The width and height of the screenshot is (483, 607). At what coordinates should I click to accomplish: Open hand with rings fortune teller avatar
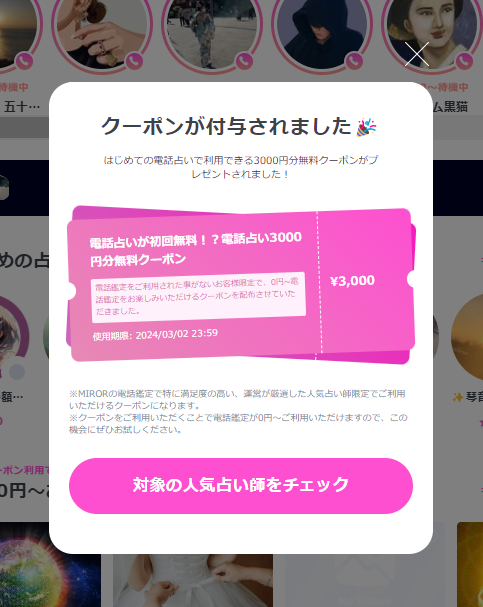[102, 32]
